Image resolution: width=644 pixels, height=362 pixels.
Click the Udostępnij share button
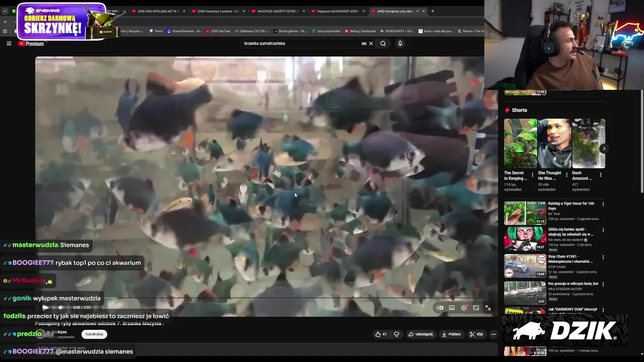point(421,334)
